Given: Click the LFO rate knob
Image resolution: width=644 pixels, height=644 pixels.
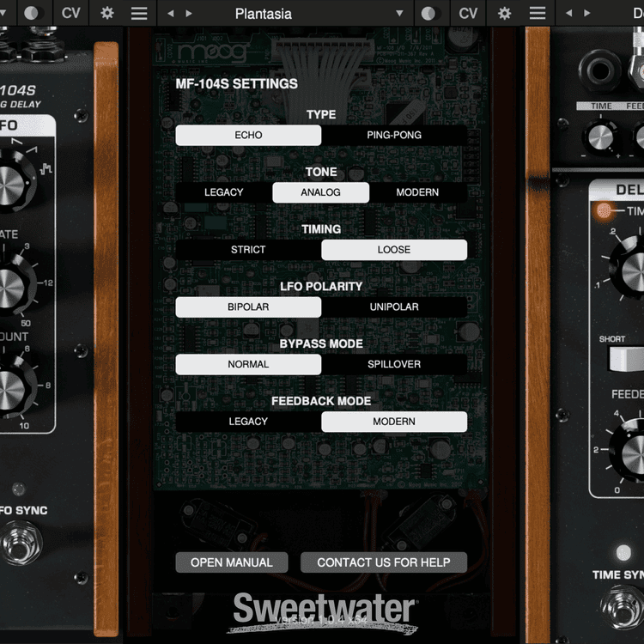Looking at the screenshot, I should 12,288.
